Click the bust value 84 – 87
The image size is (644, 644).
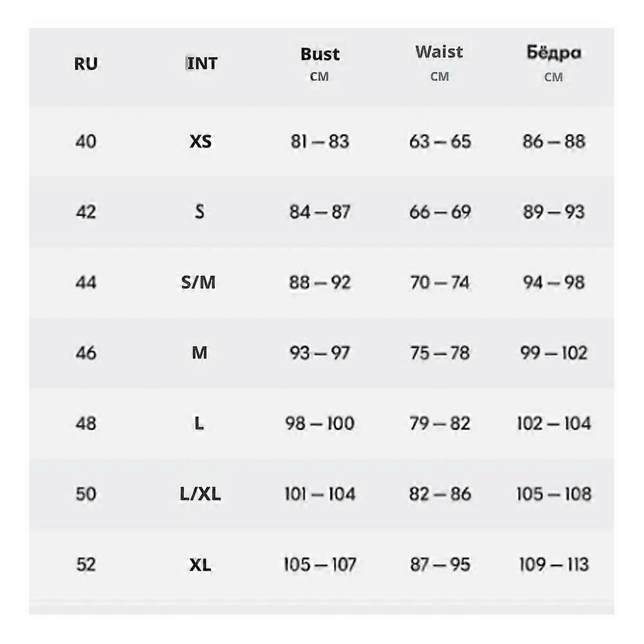pos(320,212)
